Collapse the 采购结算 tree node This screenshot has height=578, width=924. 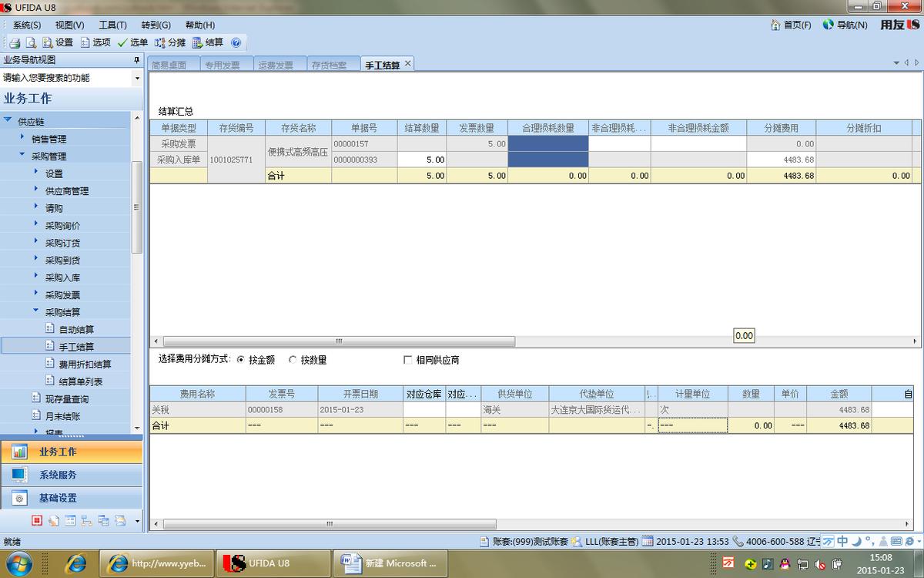click(x=36, y=311)
